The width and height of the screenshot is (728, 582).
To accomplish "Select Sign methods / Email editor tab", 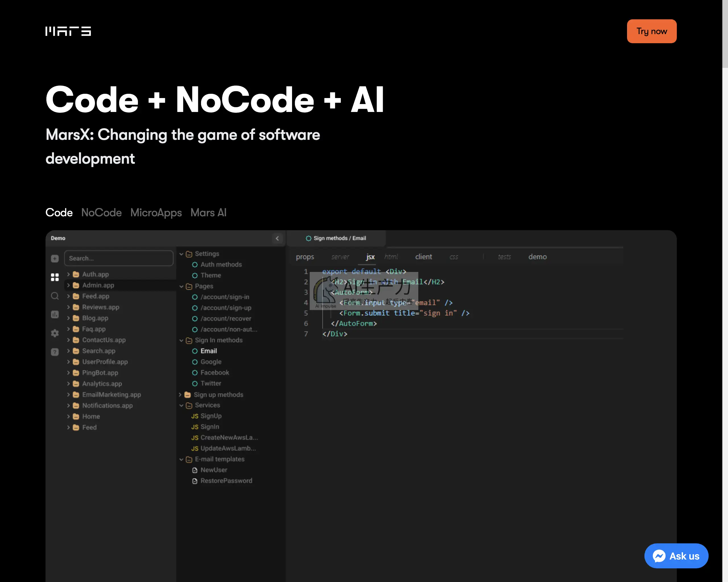I will (336, 238).
